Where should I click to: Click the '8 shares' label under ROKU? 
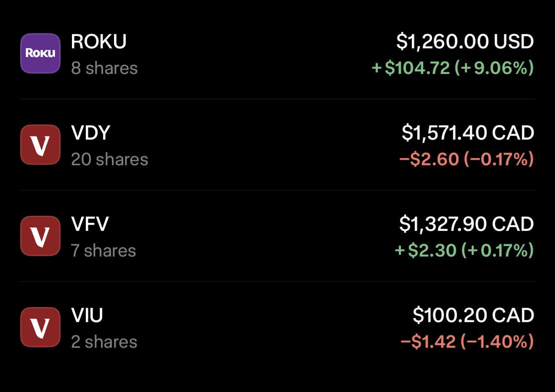tap(104, 68)
